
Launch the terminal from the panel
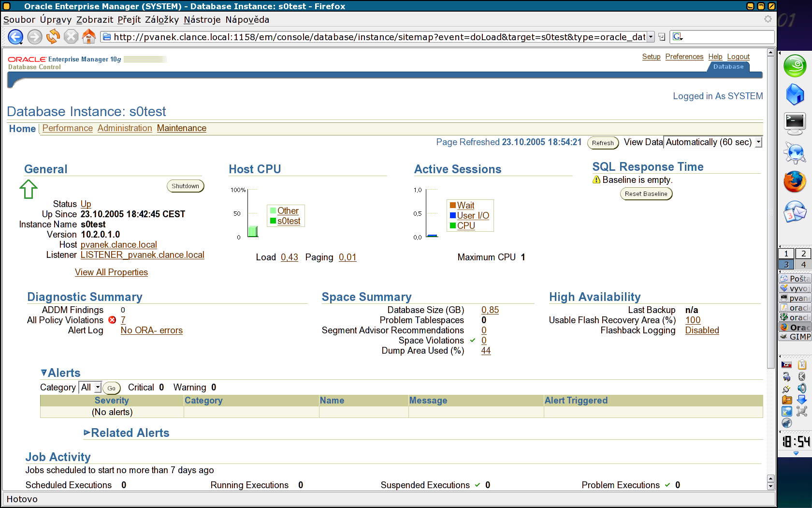tap(795, 123)
